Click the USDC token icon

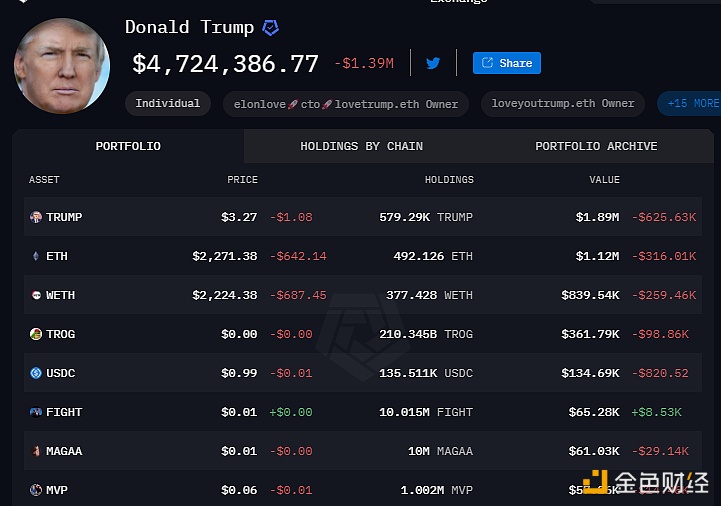point(36,373)
